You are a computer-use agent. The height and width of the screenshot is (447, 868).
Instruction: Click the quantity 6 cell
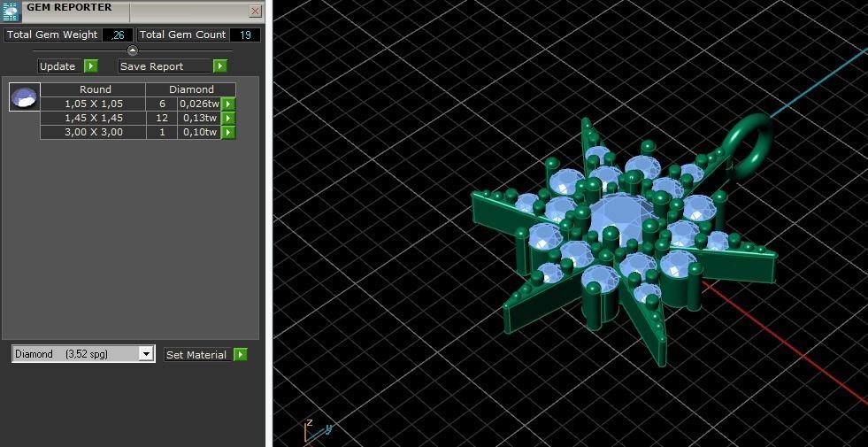pos(162,104)
